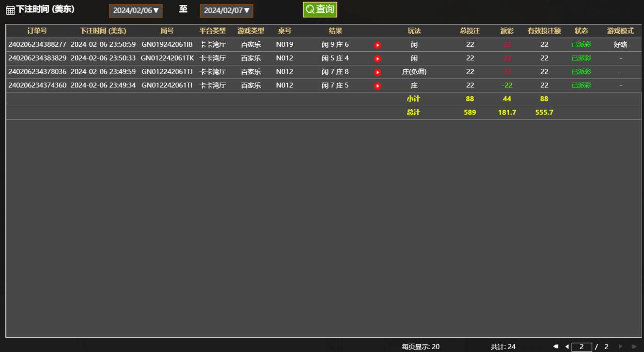The image size is (644, 352).
Task: Click the 总计 total label
Action: tap(413, 112)
